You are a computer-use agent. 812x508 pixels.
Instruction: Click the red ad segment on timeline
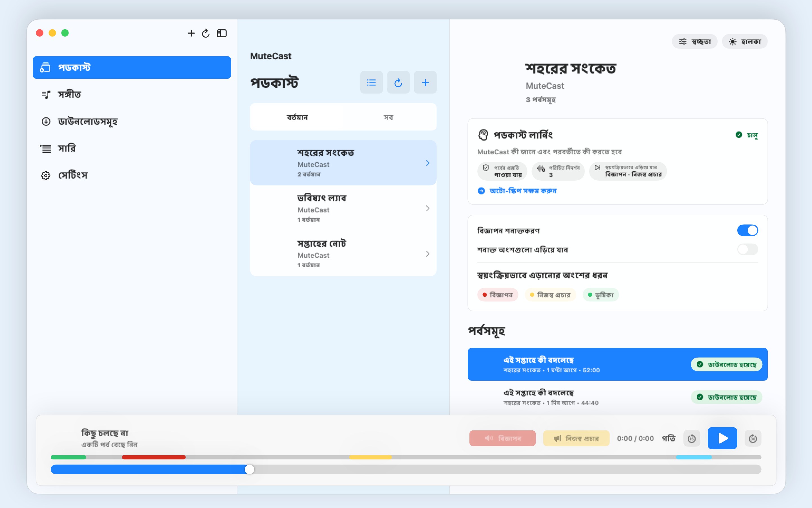[x=154, y=457]
